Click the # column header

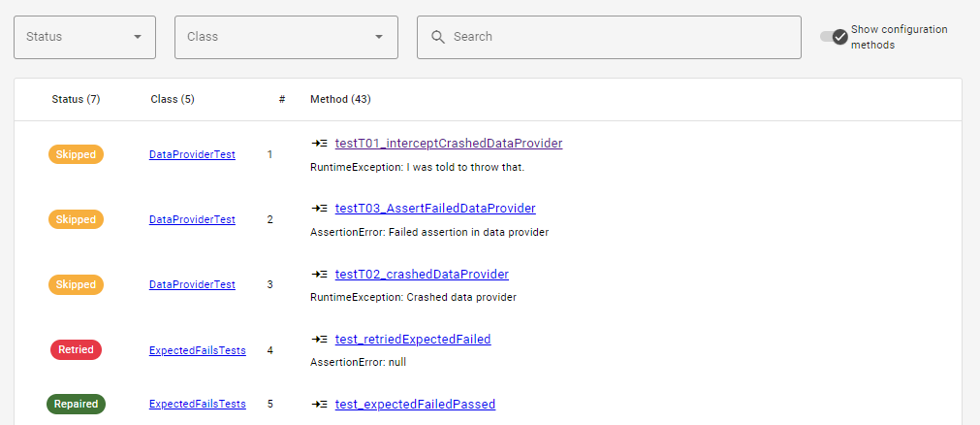(282, 100)
